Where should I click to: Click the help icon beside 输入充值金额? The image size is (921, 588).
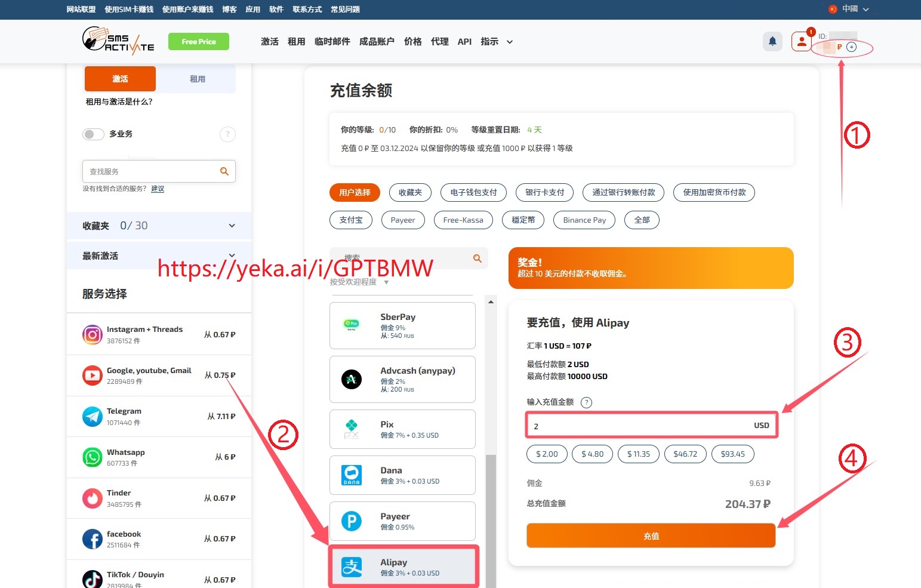pos(587,402)
